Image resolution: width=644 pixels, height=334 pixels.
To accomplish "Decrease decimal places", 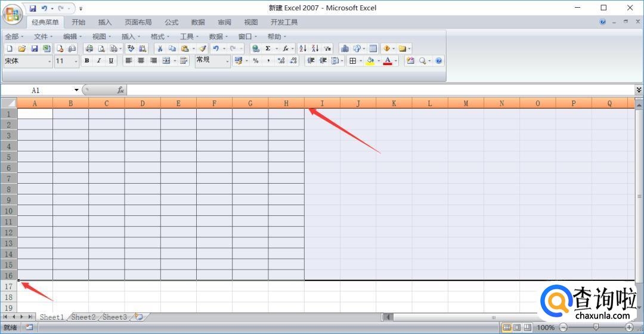I will click(x=293, y=61).
